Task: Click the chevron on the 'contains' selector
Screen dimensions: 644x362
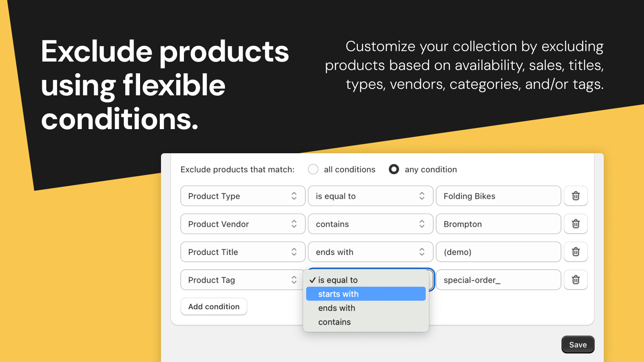Action: click(421, 224)
